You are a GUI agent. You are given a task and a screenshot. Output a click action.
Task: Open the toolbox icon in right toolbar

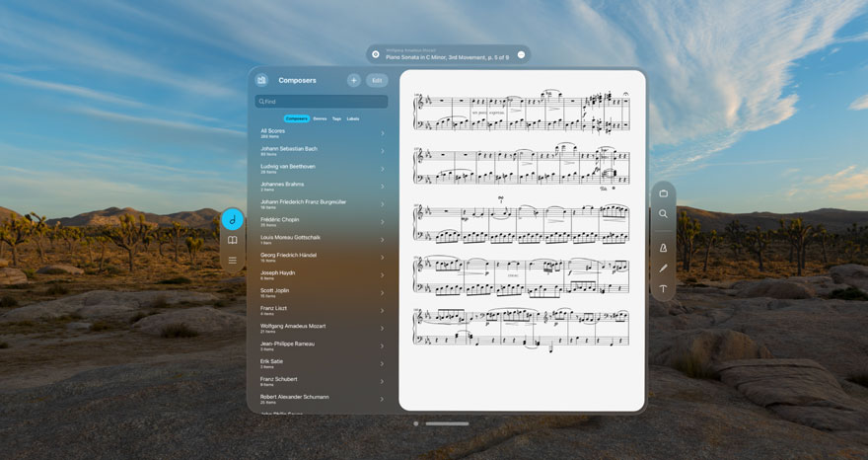coord(663,193)
